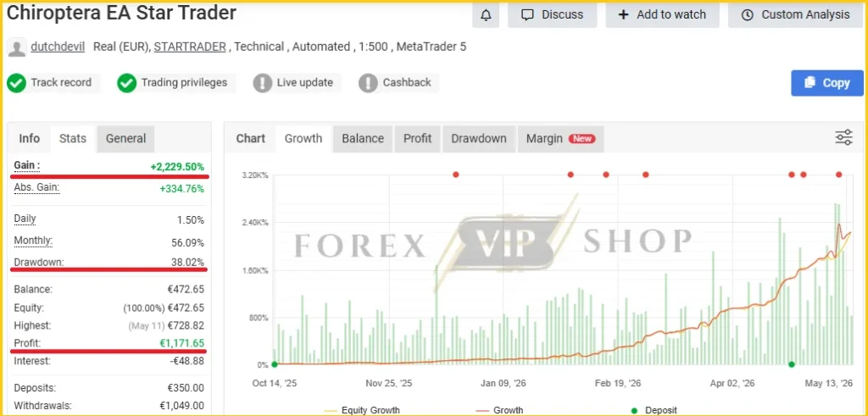Open the Discuss button
Viewport: 868px width, 416px height.
(553, 15)
